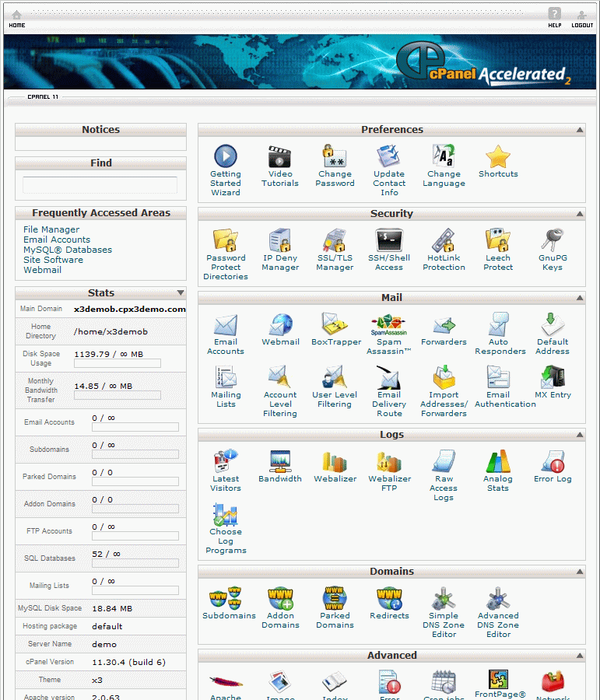Click the Getting Started Wizard icon
600x700 pixels.
click(226, 157)
